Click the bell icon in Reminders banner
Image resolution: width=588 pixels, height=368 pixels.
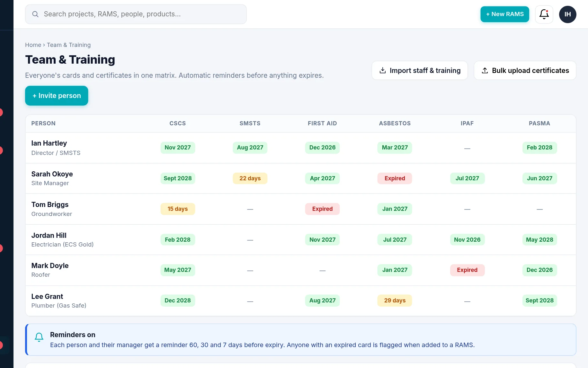[x=39, y=337]
